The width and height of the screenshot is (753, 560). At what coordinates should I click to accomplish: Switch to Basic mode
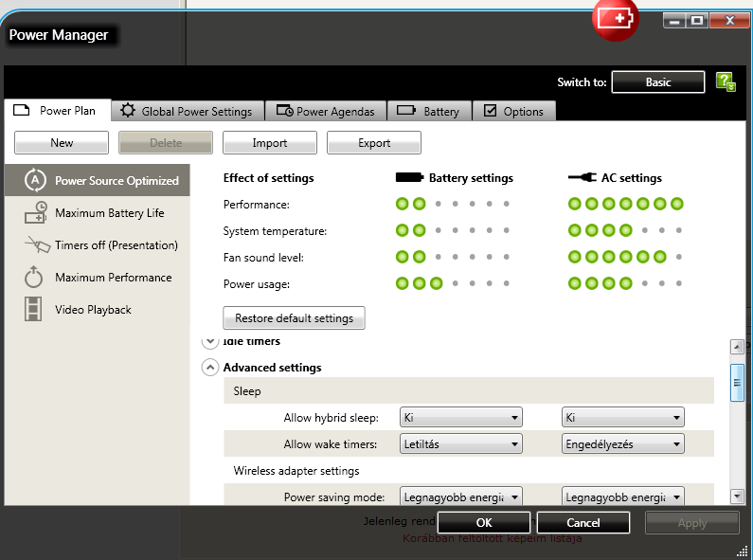coord(658,82)
